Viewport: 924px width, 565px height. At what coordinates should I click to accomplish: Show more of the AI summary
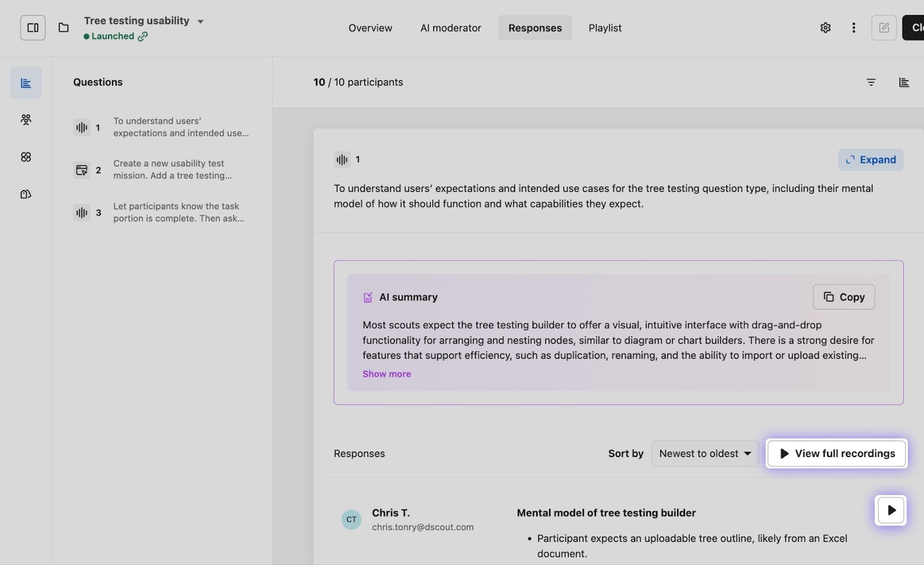click(x=386, y=374)
